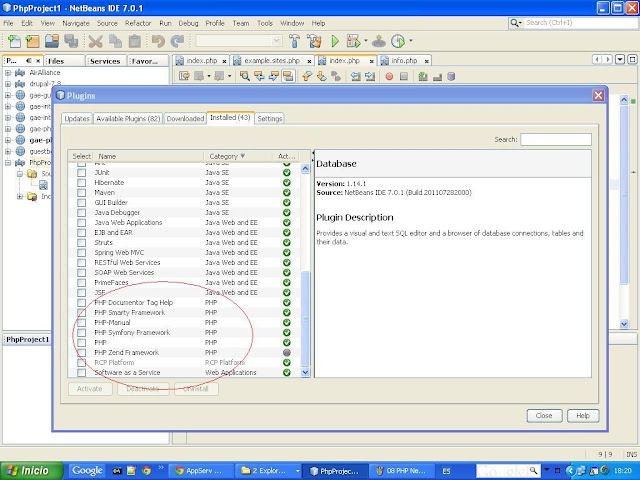Click the red record macro icon

(x=389, y=76)
